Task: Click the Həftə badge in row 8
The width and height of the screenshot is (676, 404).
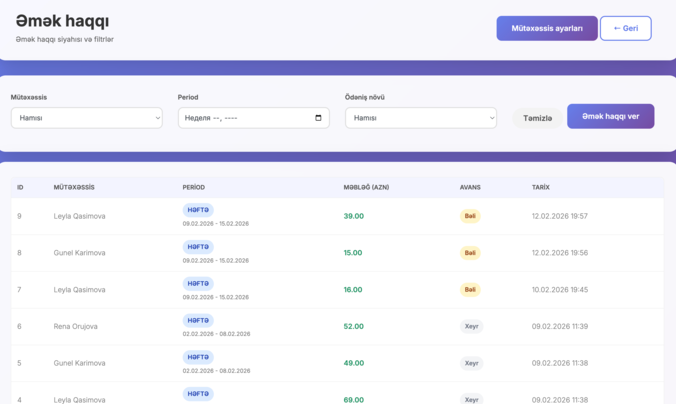Action: [198, 246]
